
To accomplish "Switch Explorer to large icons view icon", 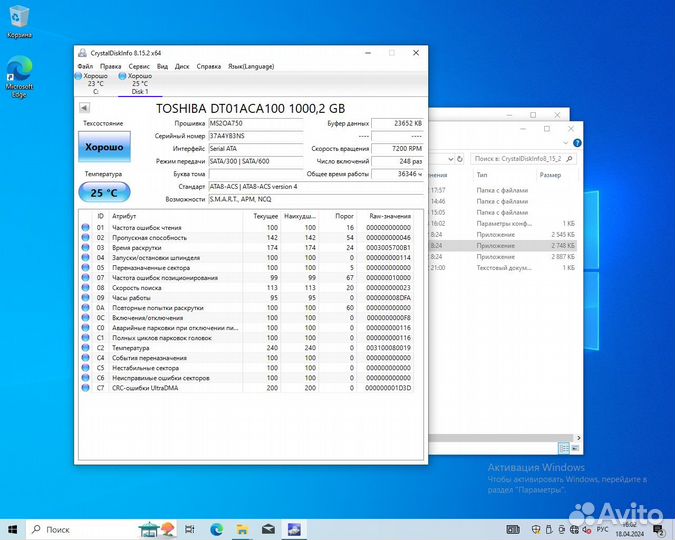I will tap(575, 448).
